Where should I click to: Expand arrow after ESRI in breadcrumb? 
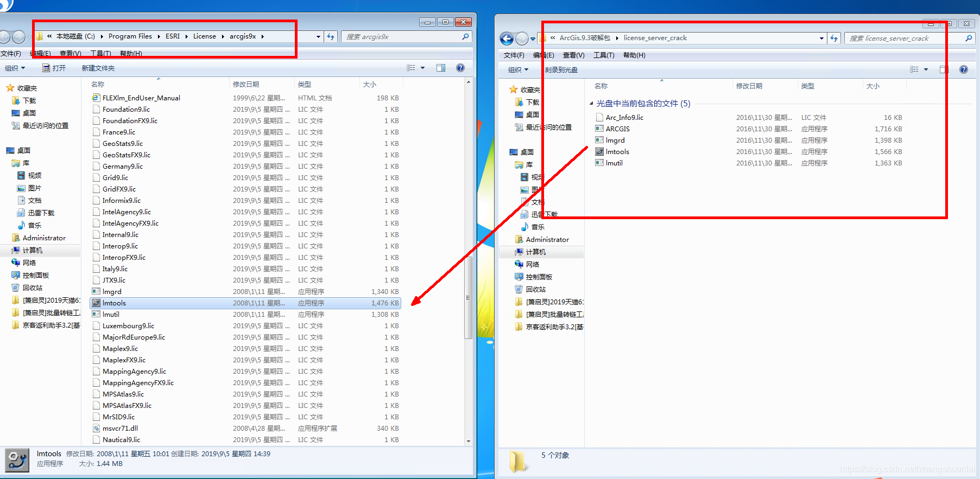pyautogui.click(x=186, y=36)
